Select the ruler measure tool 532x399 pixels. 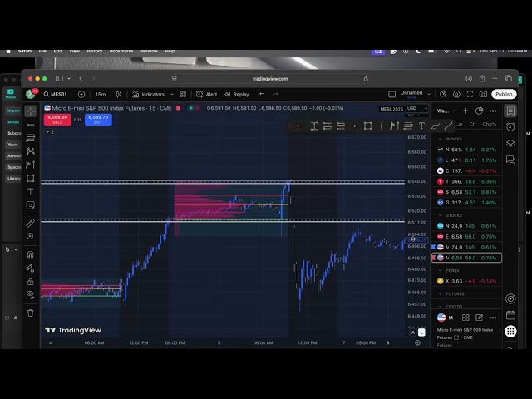click(31, 223)
